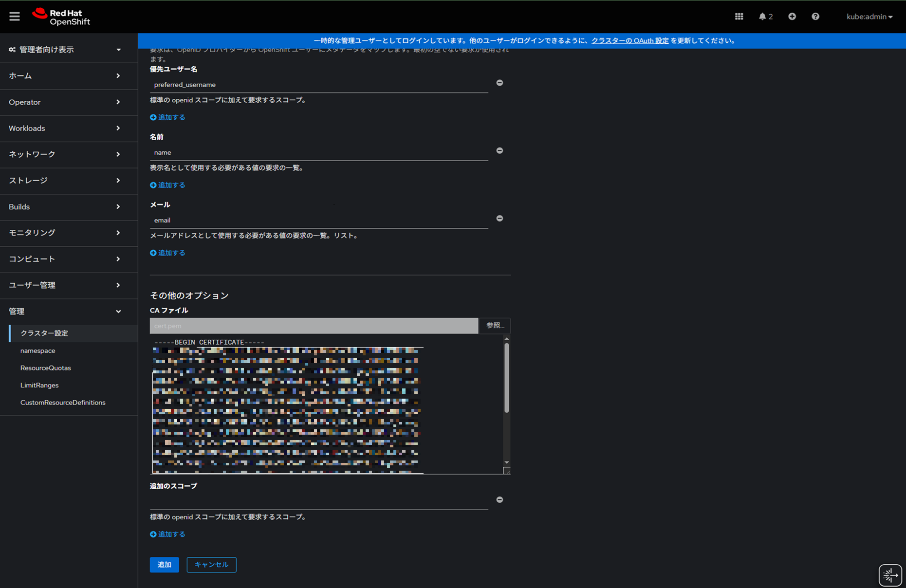Expand the Workloads navigation section
The height and width of the screenshot is (588, 906).
tap(65, 129)
